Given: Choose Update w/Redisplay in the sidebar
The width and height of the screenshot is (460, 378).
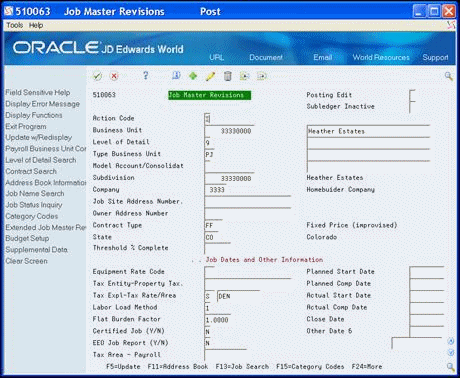Looking at the screenshot, I should point(39,138).
